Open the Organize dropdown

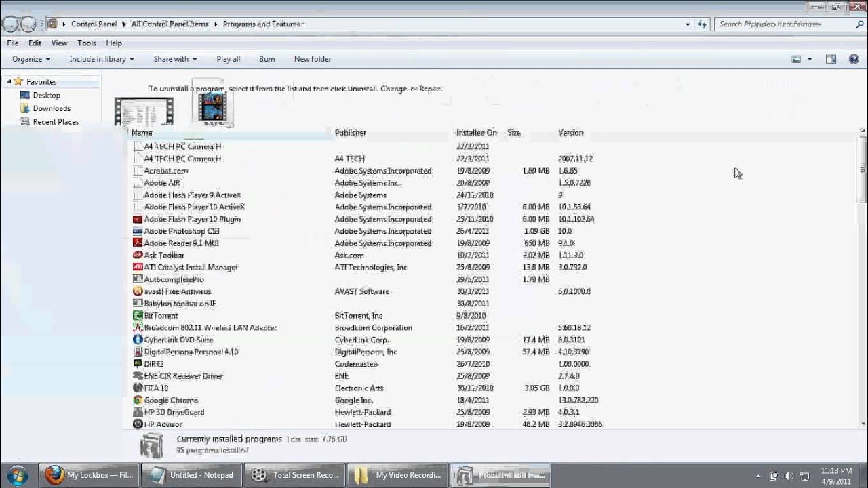pyautogui.click(x=31, y=59)
